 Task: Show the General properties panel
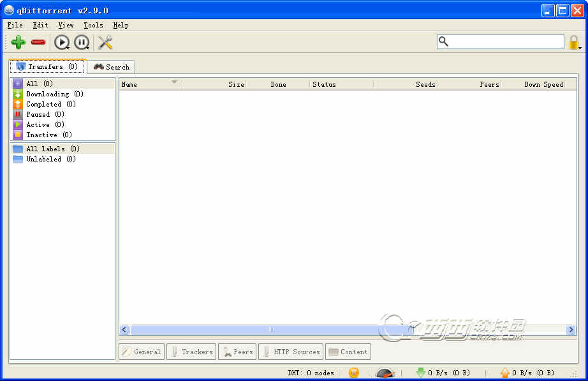[x=142, y=352]
